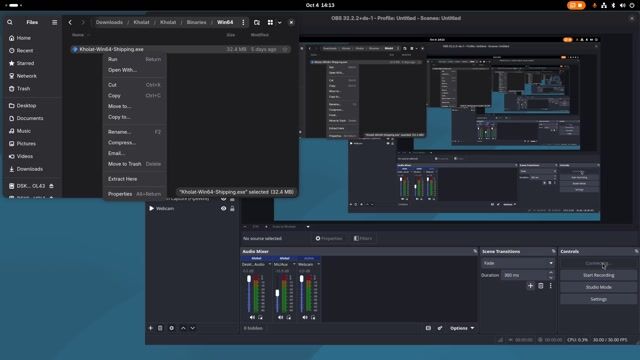
Task: Toggle monitoring icon on Mic/Aux channel
Action: pyautogui.click(x=289, y=317)
